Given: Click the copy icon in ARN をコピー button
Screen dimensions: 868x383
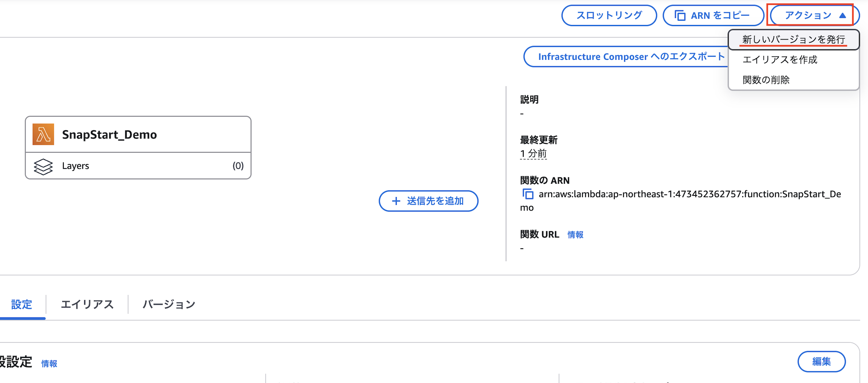Looking at the screenshot, I should (x=680, y=15).
